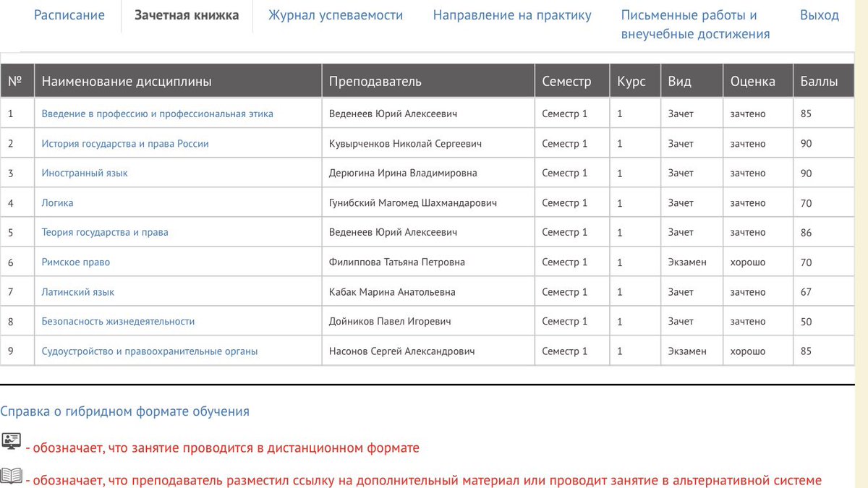Click the open book icon in legend
The image size is (868, 488).
pyautogui.click(x=11, y=476)
